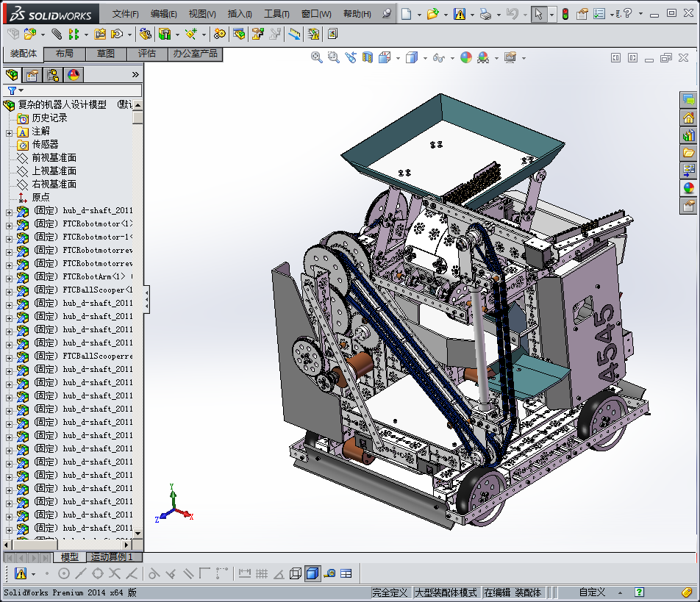The width and height of the screenshot is (700, 602).
Task: Click the Zoom to Fit magnifier icon
Action: click(x=317, y=57)
